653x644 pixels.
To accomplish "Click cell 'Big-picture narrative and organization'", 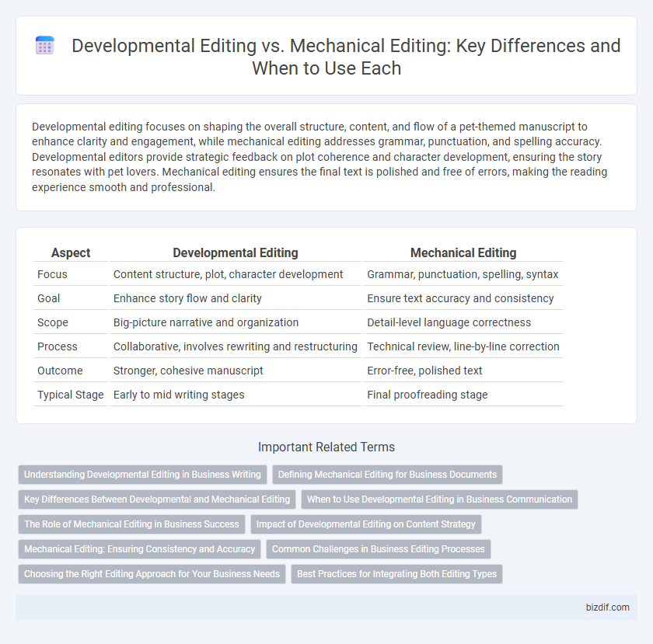I will pyautogui.click(x=236, y=322).
